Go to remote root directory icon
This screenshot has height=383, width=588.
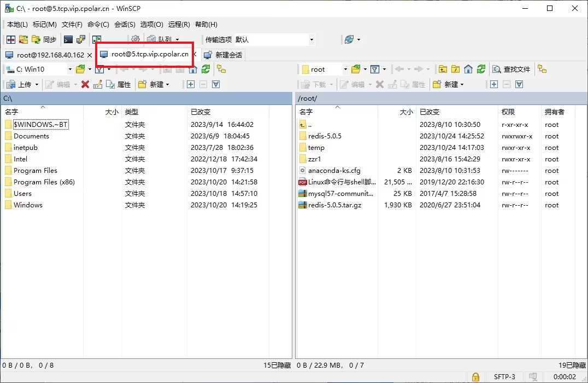(456, 69)
